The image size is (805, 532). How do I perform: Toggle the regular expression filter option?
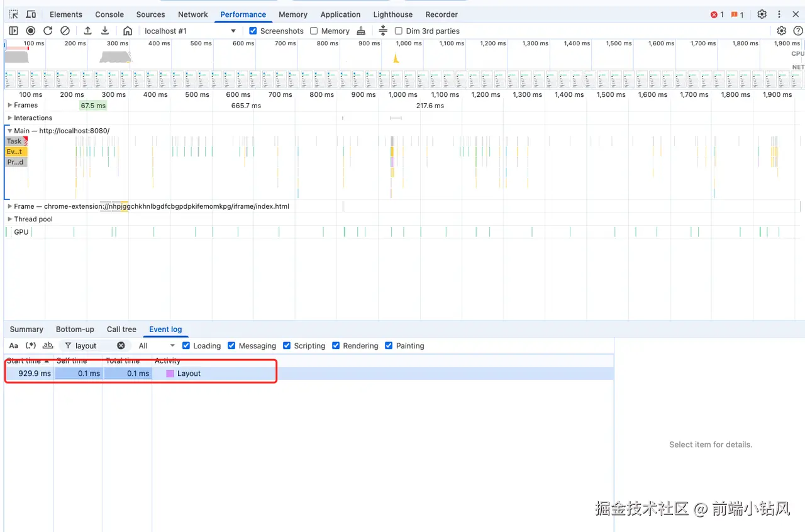[30, 346]
